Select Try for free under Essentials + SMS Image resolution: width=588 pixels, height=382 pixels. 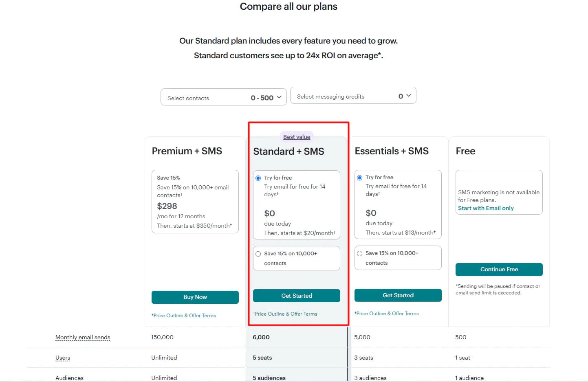(x=360, y=178)
